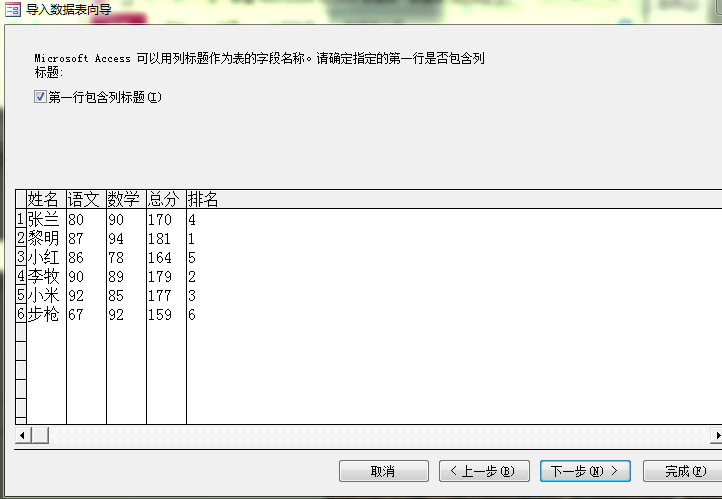Click row selector 4
722x499 pixels.
(x=21, y=276)
